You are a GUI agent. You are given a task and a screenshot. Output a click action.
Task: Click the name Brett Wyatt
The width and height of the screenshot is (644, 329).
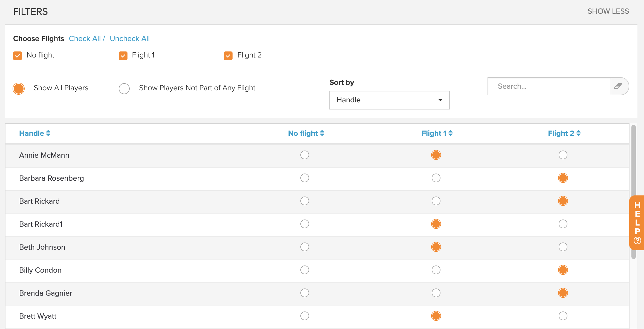click(x=38, y=316)
